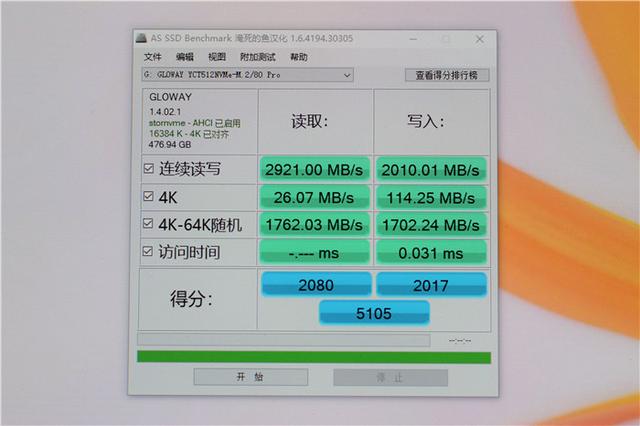Click the 得分: label
This screenshot has height=426, width=640.
(x=191, y=299)
